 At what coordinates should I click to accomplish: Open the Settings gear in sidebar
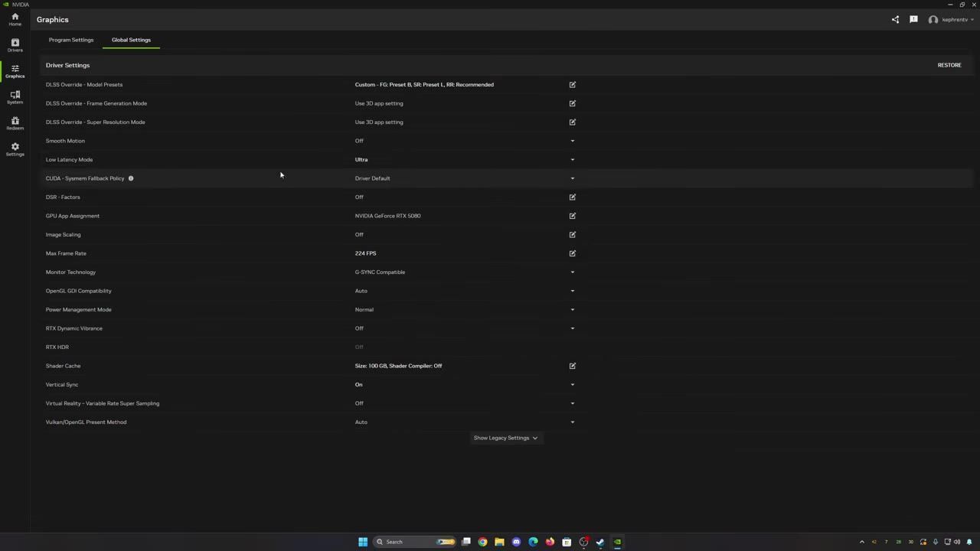15,149
